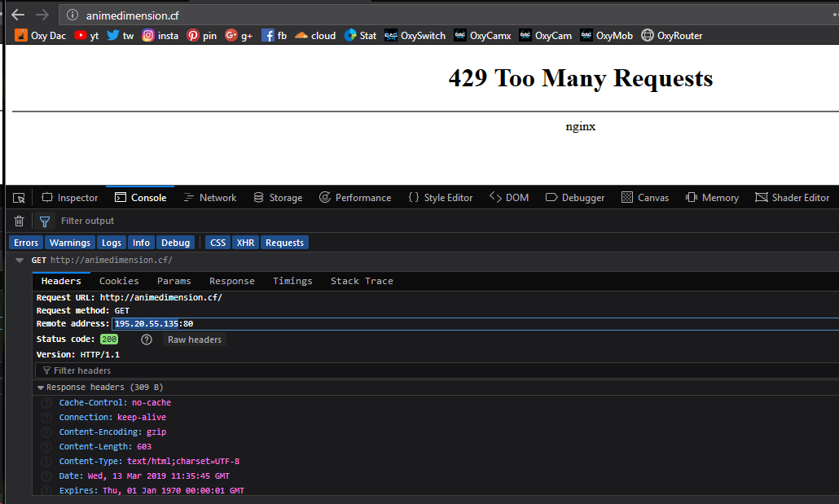
Task: Enable the XHR filter
Action: pos(245,242)
